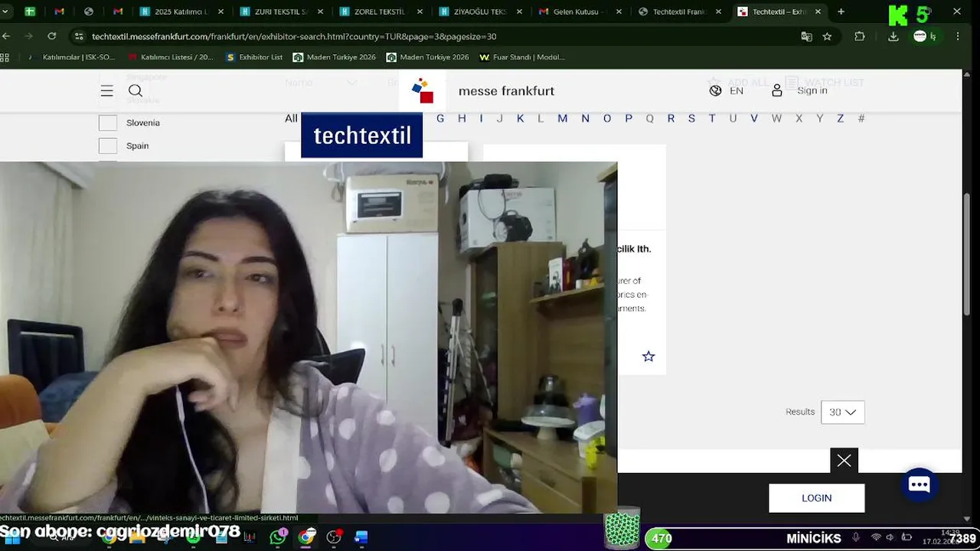Click the site info icon before the URL
Screen dimensions: 980x551
click(x=79, y=36)
